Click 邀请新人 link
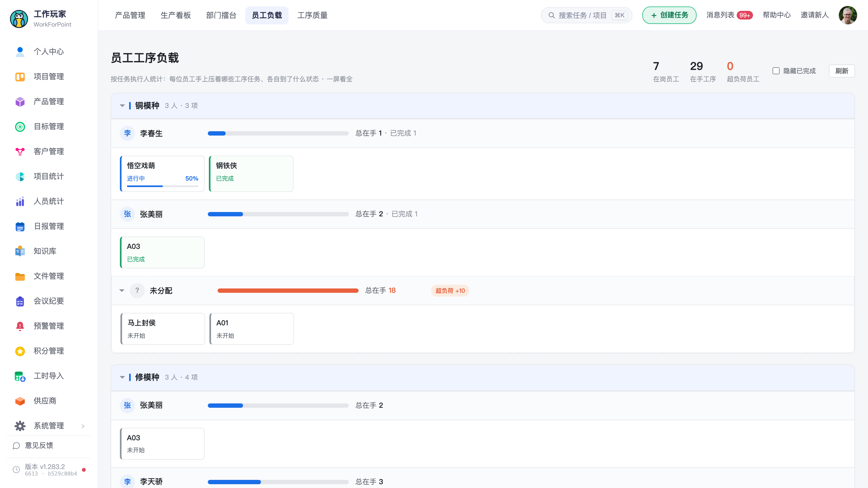868x488 pixels. pos(814,15)
